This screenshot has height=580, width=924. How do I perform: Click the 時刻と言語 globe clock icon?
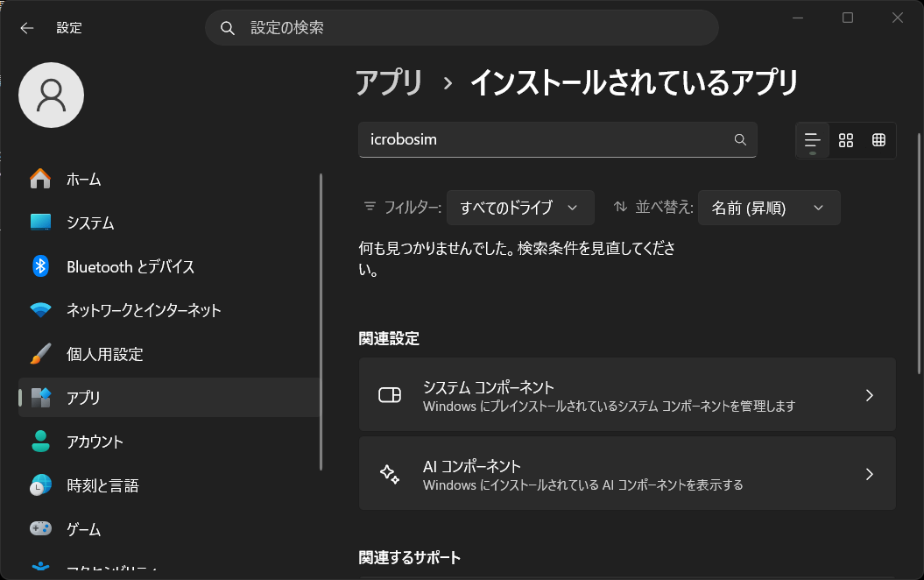(40, 485)
